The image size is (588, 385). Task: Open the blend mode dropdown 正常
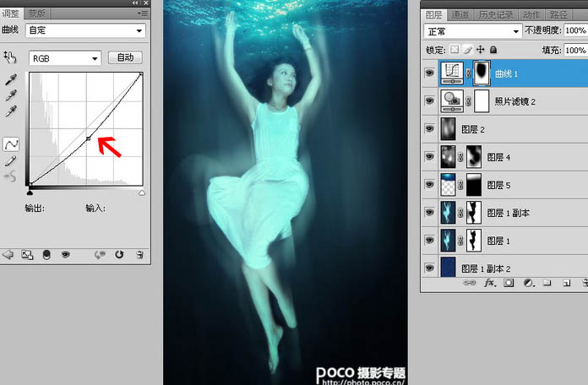click(x=473, y=31)
